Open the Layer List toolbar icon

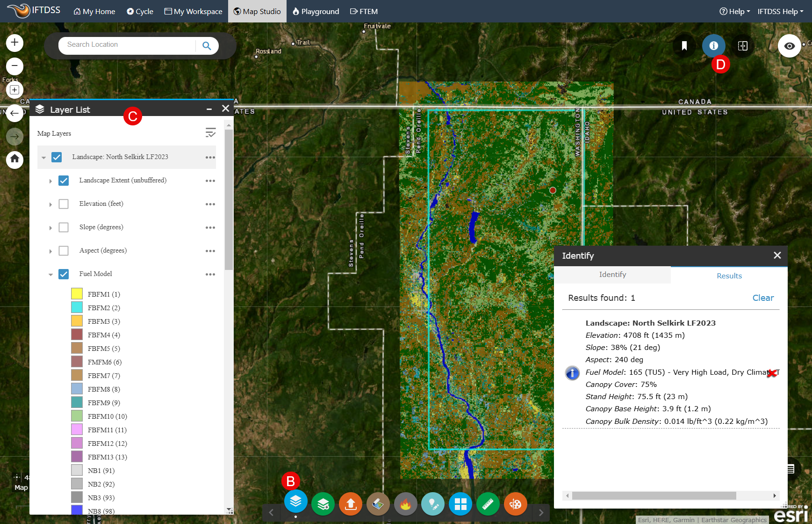tap(296, 504)
